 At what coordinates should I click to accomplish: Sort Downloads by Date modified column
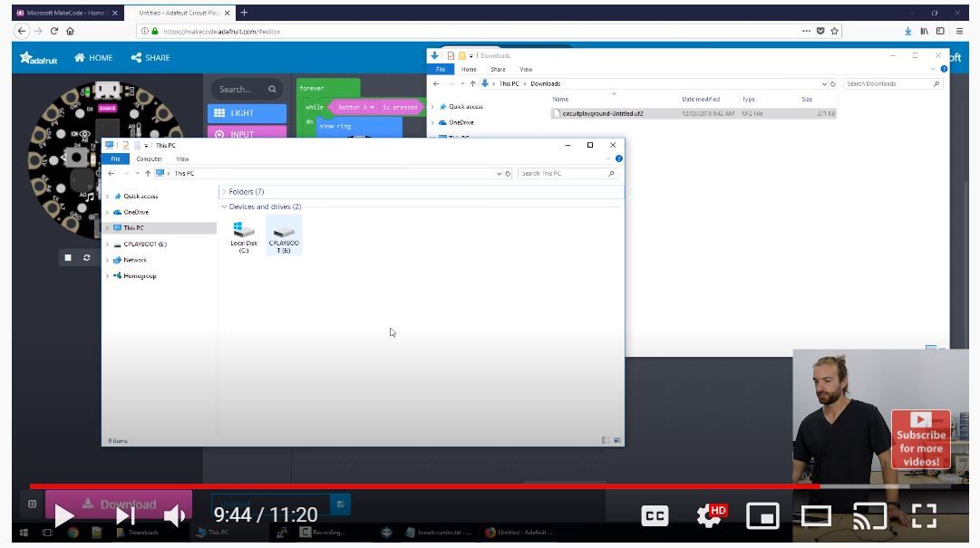(x=701, y=100)
